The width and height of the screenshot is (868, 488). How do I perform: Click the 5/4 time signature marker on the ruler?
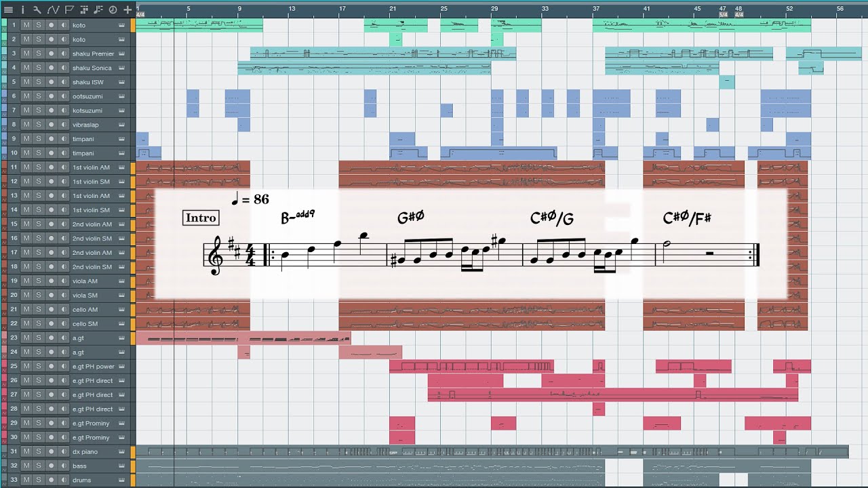[723, 14]
